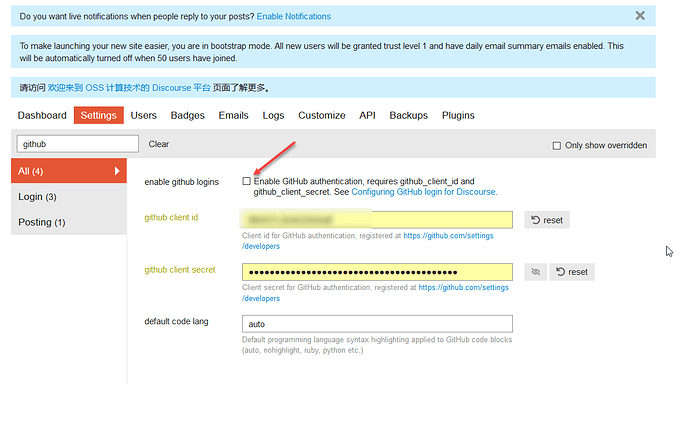
Task: Open the Emails tab
Action: click(233, 115)
